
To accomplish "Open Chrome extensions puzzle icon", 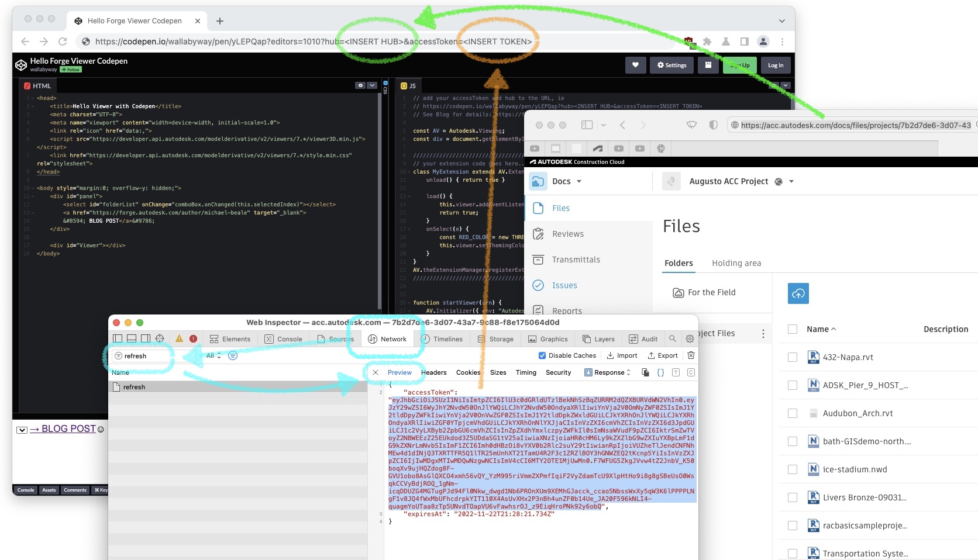I will click(707, 42).
